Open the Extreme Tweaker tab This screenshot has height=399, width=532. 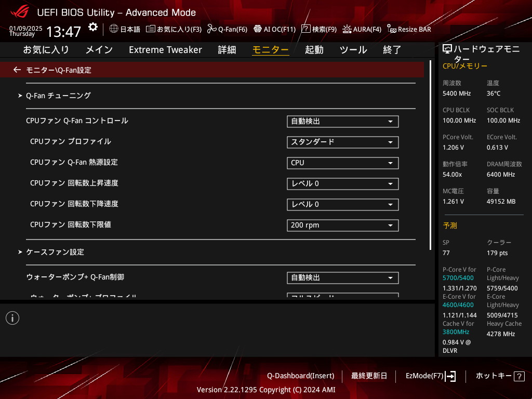pos(165,50)
